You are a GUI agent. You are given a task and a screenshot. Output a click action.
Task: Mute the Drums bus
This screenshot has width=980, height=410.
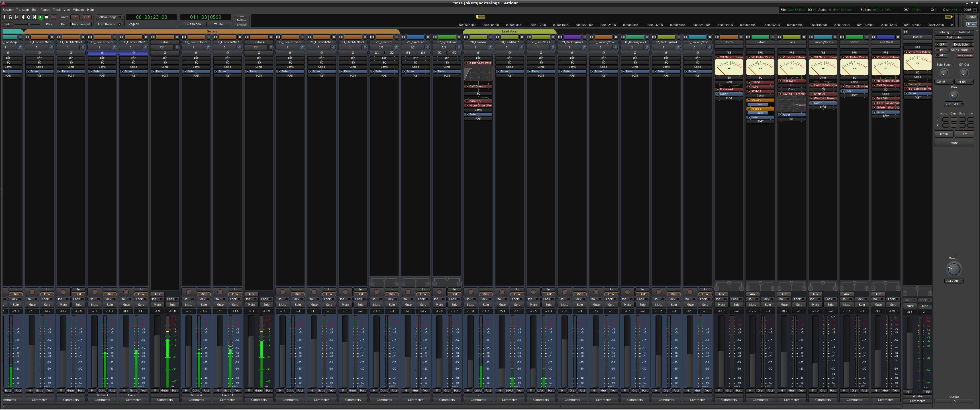point(721,305)
